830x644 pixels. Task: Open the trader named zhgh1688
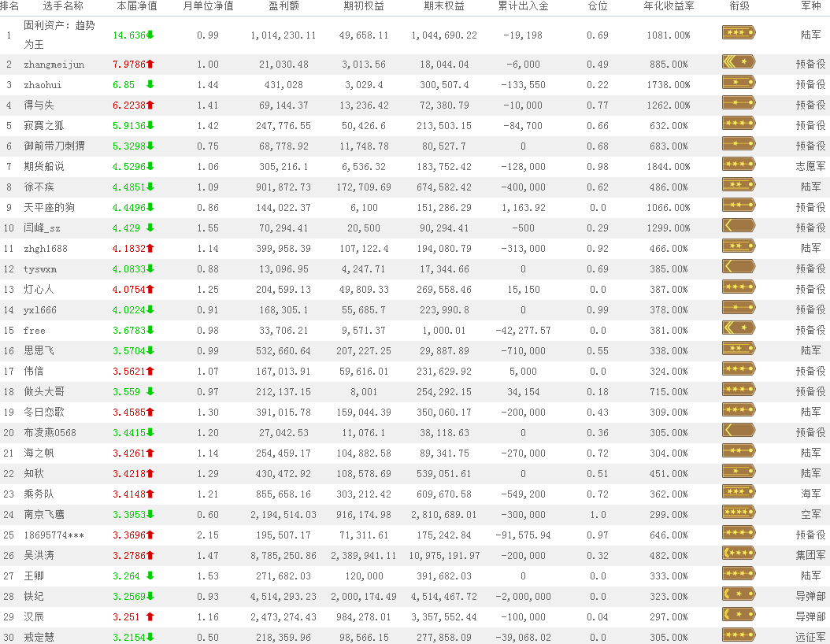click(x=46, y=248)
